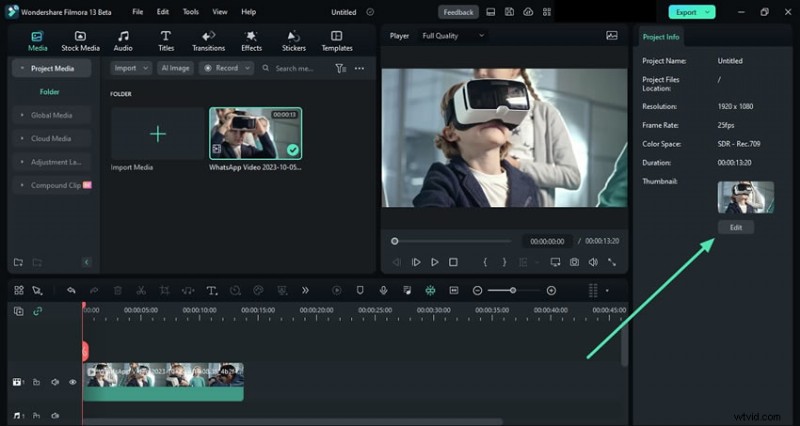Click the voiceover microphone icon
Image resolution: width=800 pixels, height=426 pixels.
[383, 290]
